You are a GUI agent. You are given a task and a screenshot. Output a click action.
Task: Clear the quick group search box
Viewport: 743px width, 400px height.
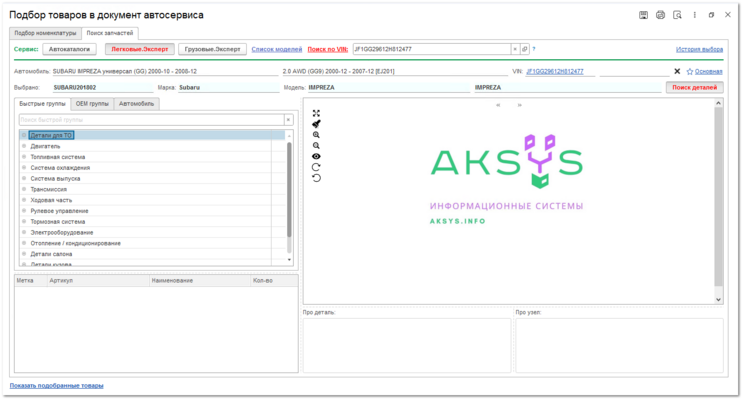tap(288, 120)
